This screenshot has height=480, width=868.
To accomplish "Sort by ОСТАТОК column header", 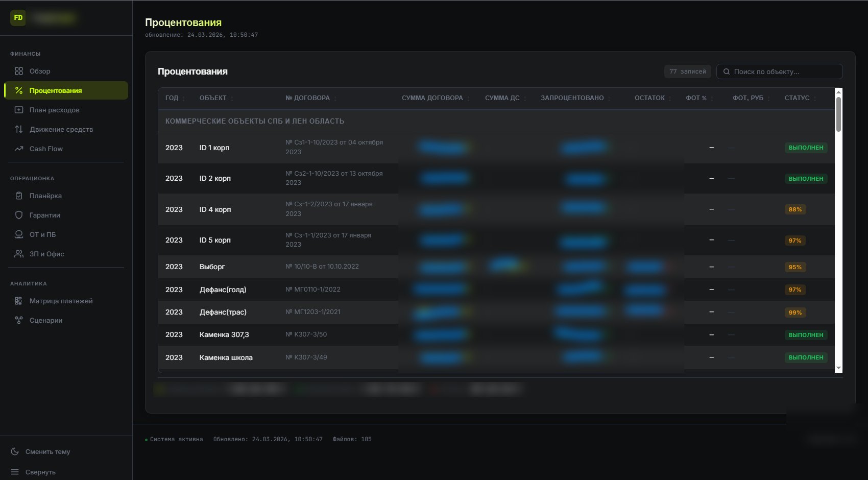I will [653, 98].
